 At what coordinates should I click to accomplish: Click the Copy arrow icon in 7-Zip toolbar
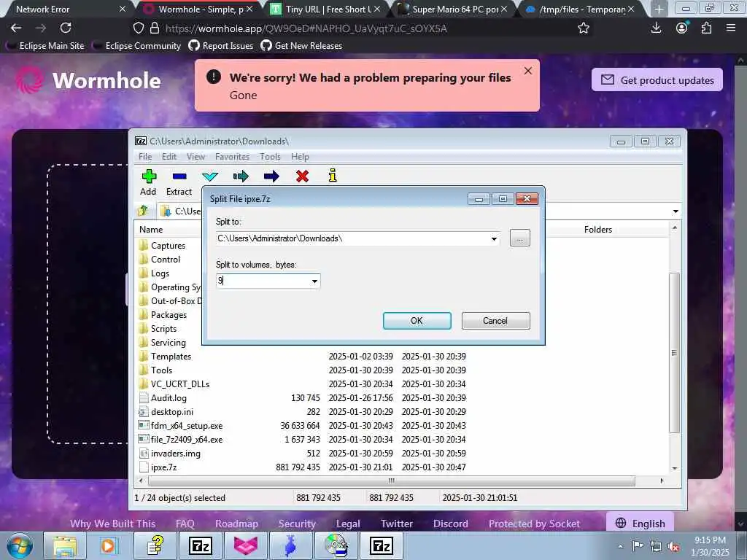[241, 176]
